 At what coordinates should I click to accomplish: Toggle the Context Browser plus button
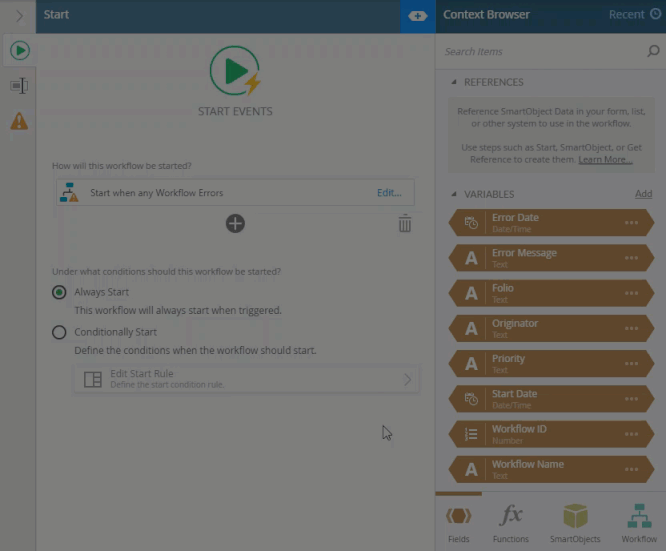click(418, 16)
